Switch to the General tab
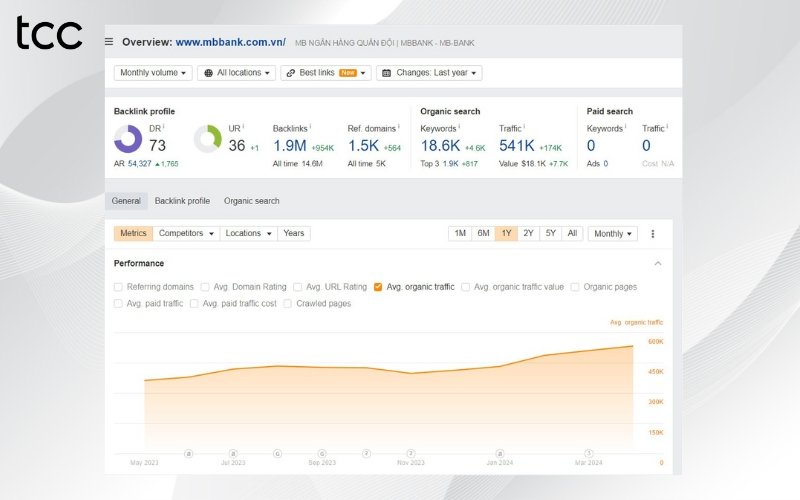Image resolution: width=800 pixels, height=500 pixels. coord(126,201)
